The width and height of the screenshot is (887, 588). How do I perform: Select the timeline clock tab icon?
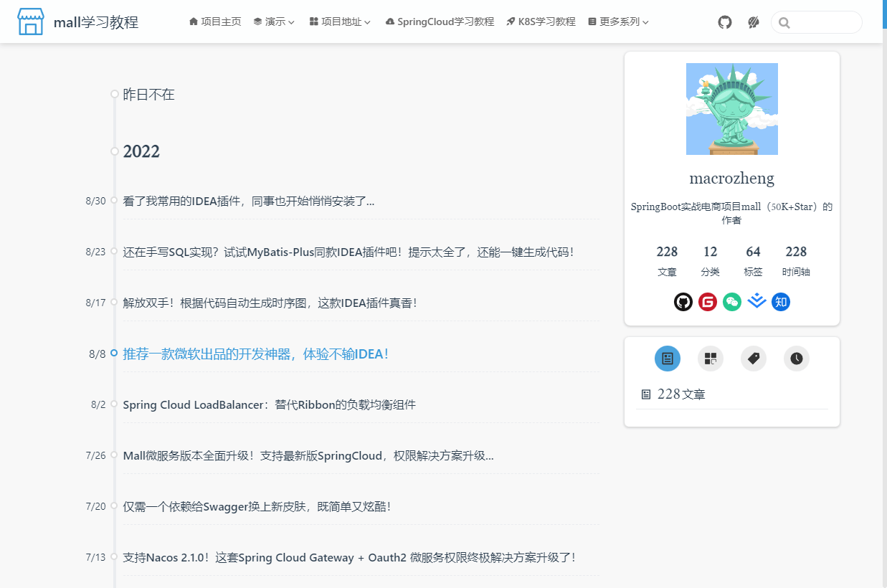(797, 359)
